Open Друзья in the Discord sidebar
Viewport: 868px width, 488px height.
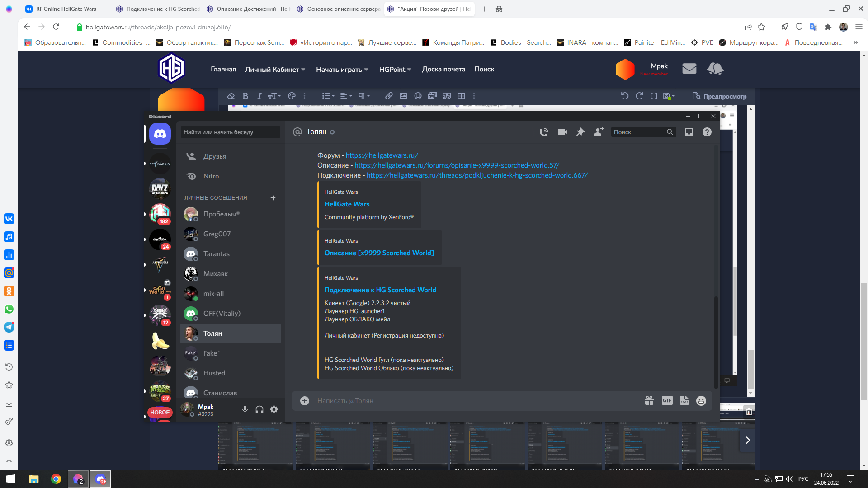231,156
